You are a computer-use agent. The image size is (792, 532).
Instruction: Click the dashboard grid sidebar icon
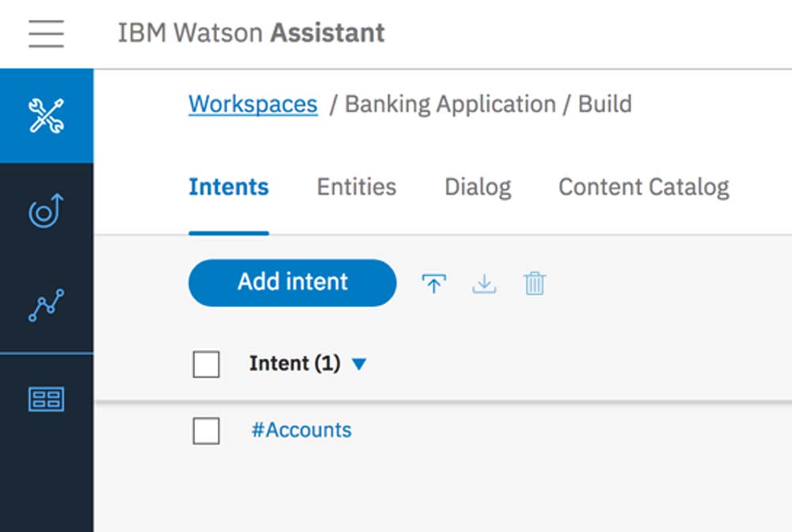(46, 399)
